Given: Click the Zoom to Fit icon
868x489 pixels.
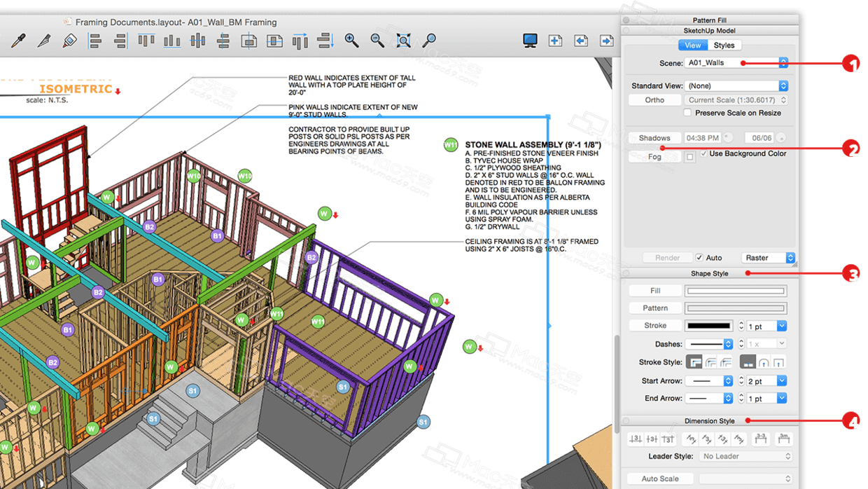Looking at the screenshot, I should point(403,41).
